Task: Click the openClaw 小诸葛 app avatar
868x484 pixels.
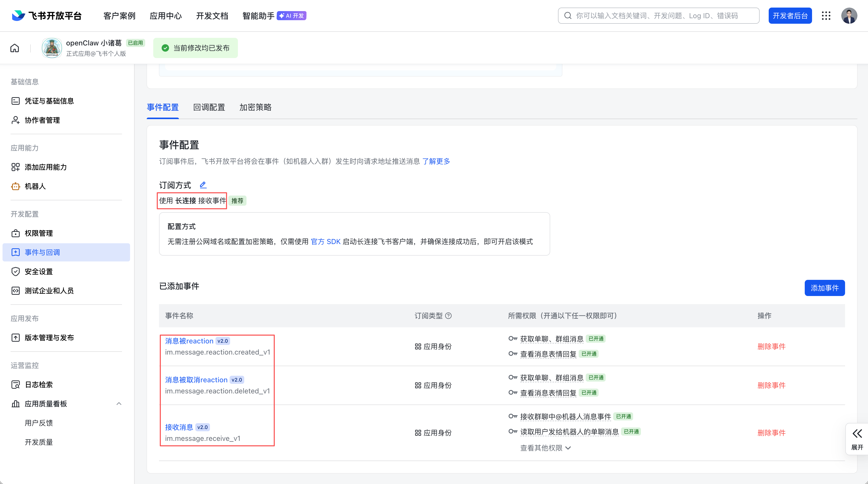Action: point(52,48)
